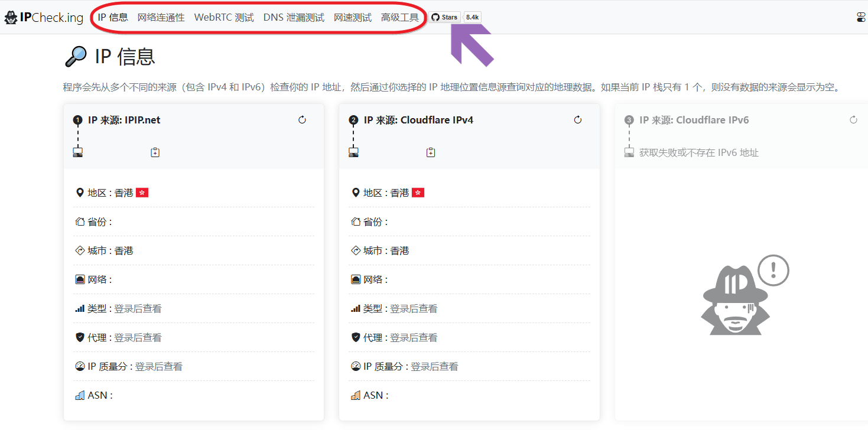Open the WebRTC 测试 tab

tap(224, 17)
